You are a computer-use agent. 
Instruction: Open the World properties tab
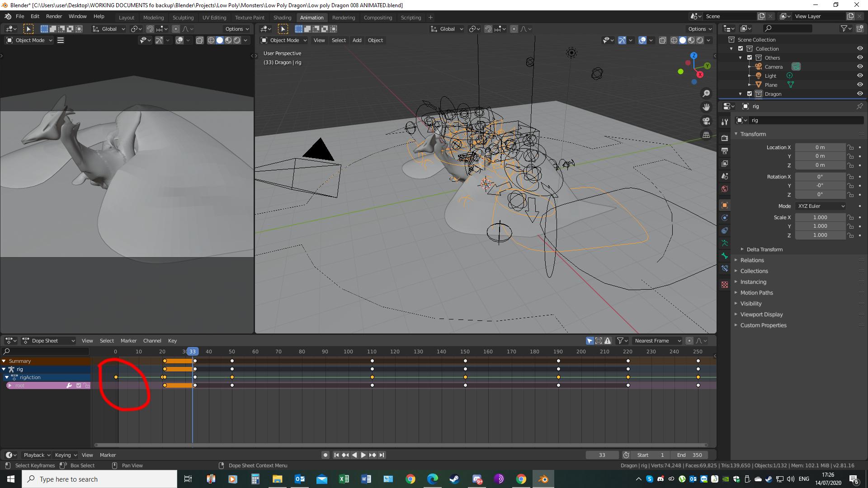click(x=725, y=189)
